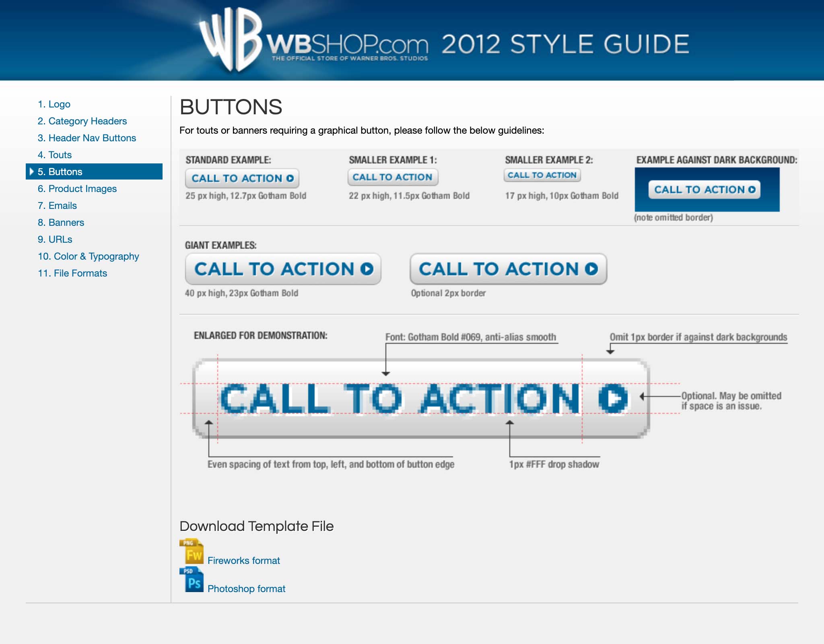
Task: Go to the 1. Logo section
Action: click(x=54, y=104)
